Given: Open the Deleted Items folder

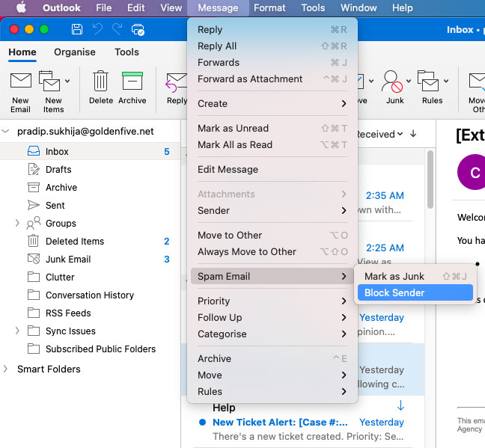Looking at the screenshot, I should [x=75, y=242].
